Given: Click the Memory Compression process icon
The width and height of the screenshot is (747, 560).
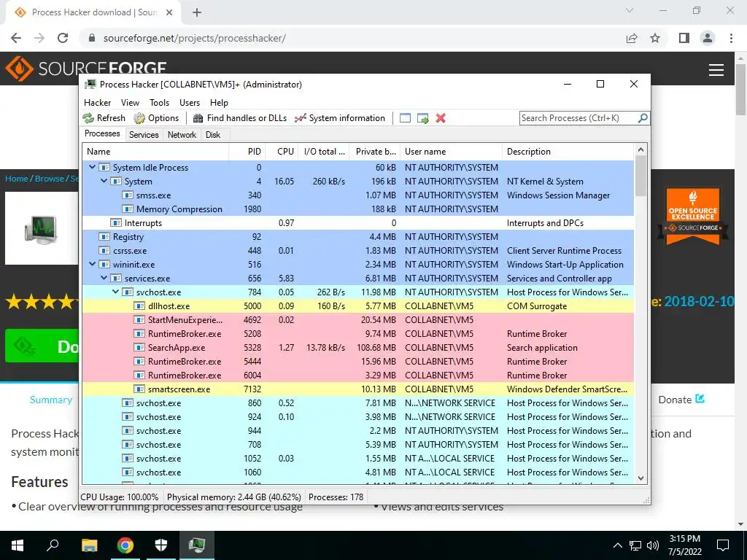Looking at the screenshot, I should 127,209.
